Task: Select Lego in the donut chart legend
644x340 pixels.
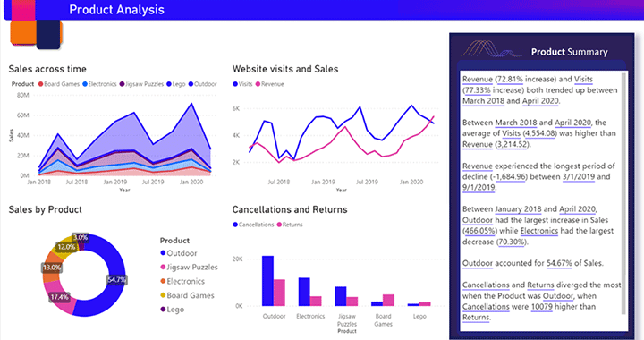Action: (172, 310)
